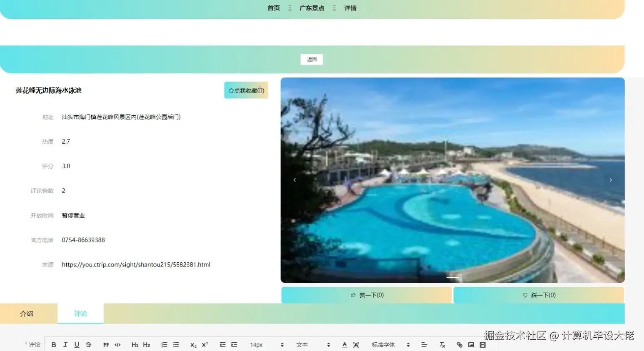Open 广东景点 in the navigation bar
644x351 pixels.
312,8
